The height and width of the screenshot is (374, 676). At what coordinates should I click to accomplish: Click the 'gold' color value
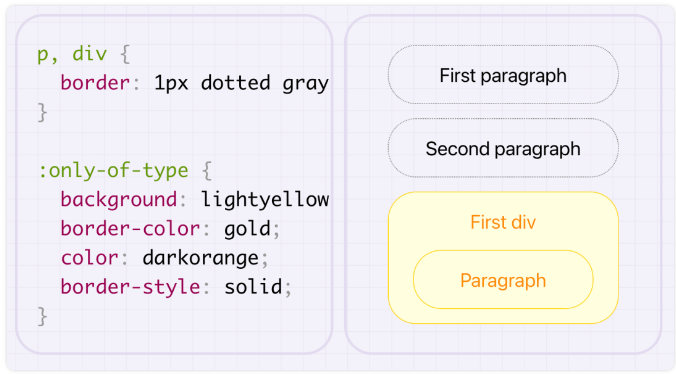coord(247,229)
